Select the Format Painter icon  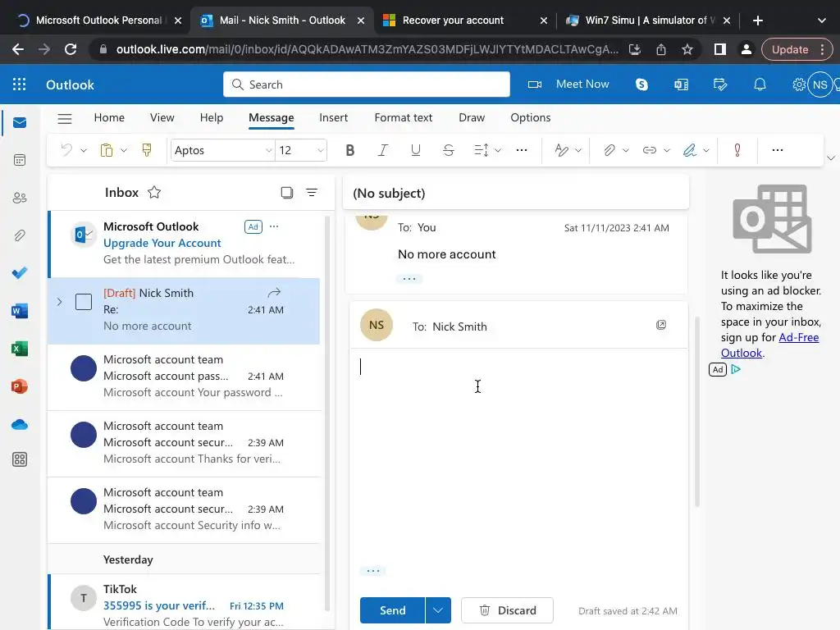(147, 150)
